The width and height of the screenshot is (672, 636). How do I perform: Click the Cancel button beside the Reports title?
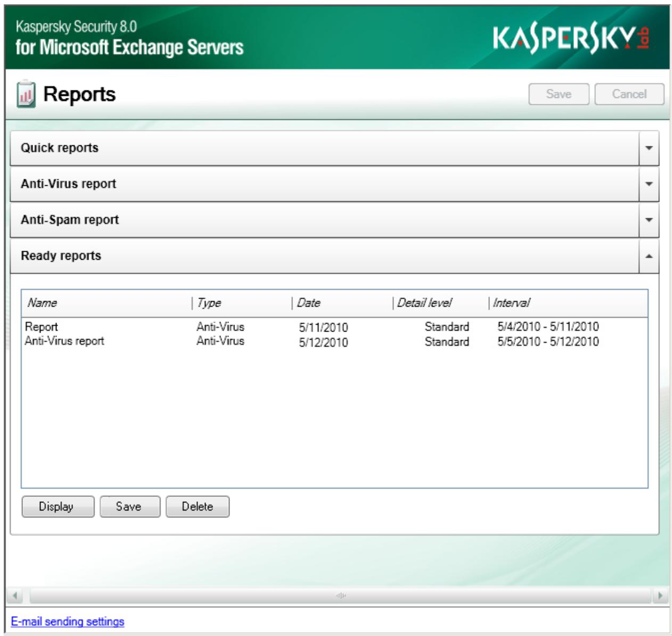coord(629,94)
